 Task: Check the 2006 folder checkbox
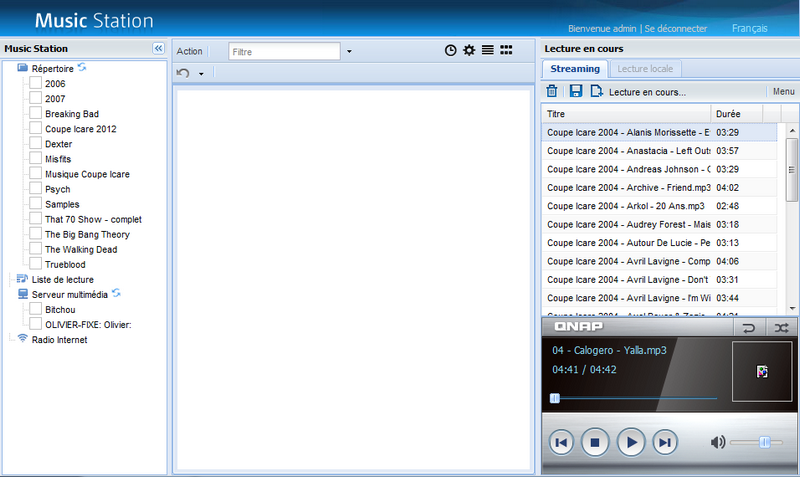35,83
